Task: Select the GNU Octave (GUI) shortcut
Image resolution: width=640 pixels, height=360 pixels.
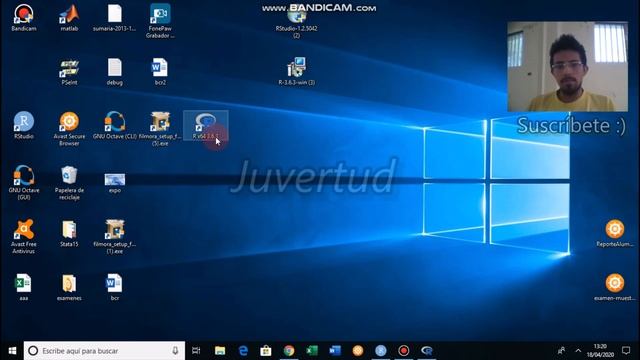Action: coord(24,182)
